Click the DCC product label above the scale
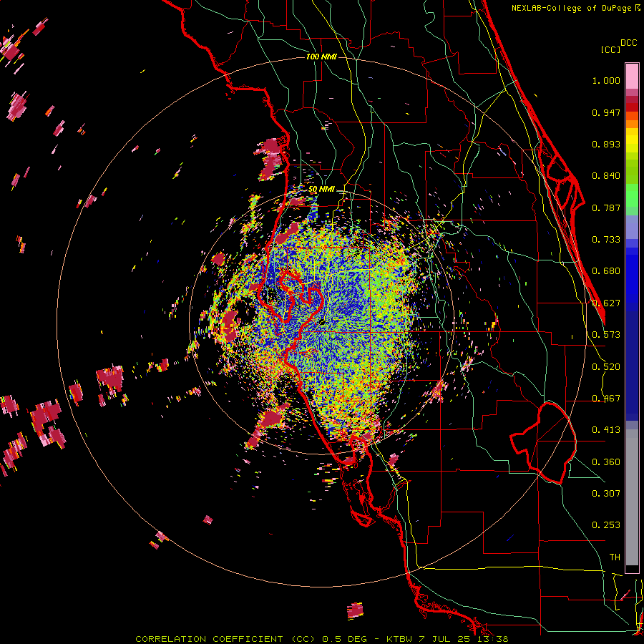This screenshot has width=644, height=644. click(628, 43)
